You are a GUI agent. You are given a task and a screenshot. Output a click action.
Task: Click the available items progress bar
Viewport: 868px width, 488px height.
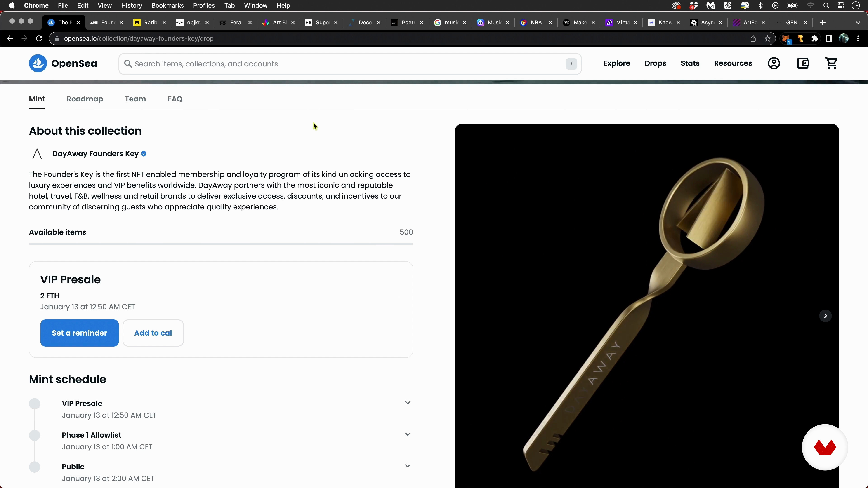coord(221,244)
